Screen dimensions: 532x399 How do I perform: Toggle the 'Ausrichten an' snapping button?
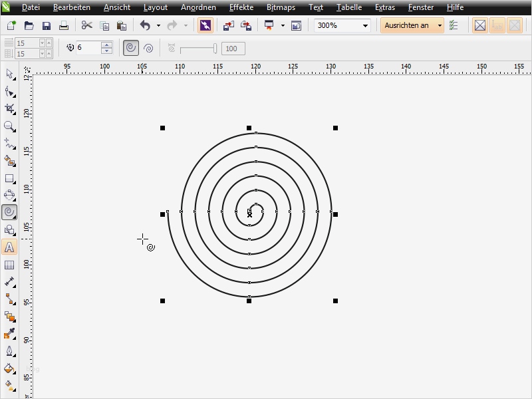[x=406, y=25]
